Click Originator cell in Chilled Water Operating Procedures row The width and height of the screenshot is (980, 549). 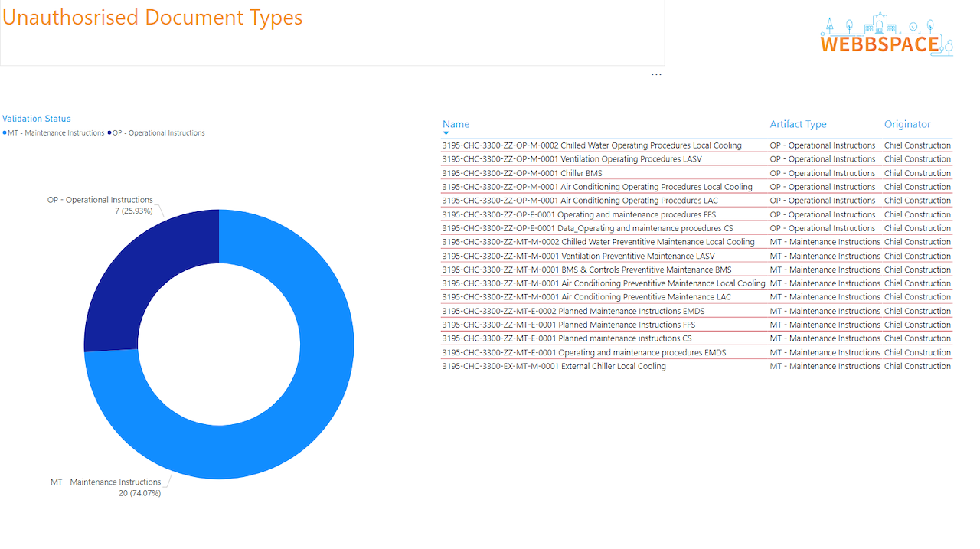tap(917, 145)
